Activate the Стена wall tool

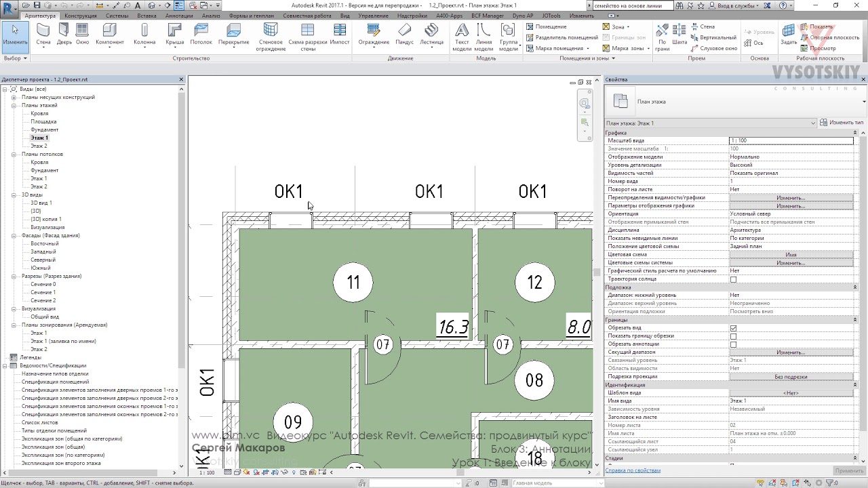coord(43,35)
